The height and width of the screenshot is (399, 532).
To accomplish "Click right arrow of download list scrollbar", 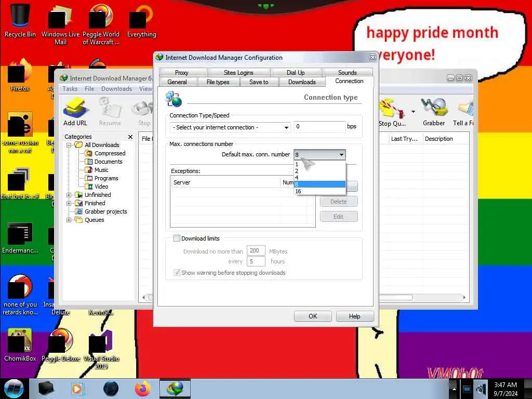I will (x=464, y=298).
